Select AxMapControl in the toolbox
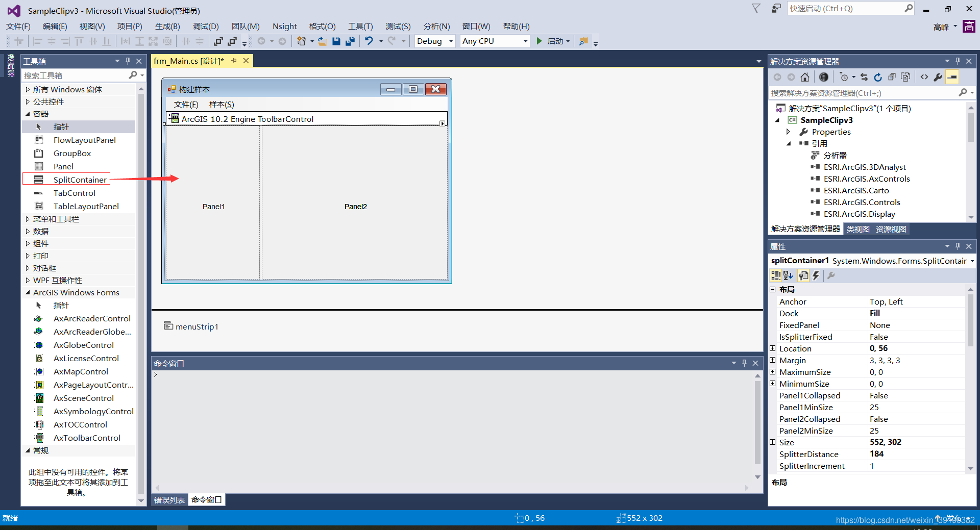980x530 pixels. (81, 371)
